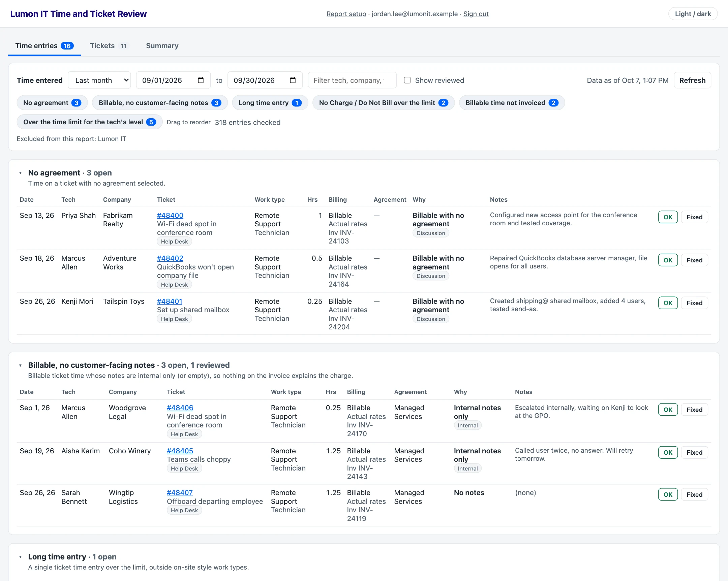Screen dimensions: 728x581
Task: Filter by Long time entry chip
Action: pos(270,103)
